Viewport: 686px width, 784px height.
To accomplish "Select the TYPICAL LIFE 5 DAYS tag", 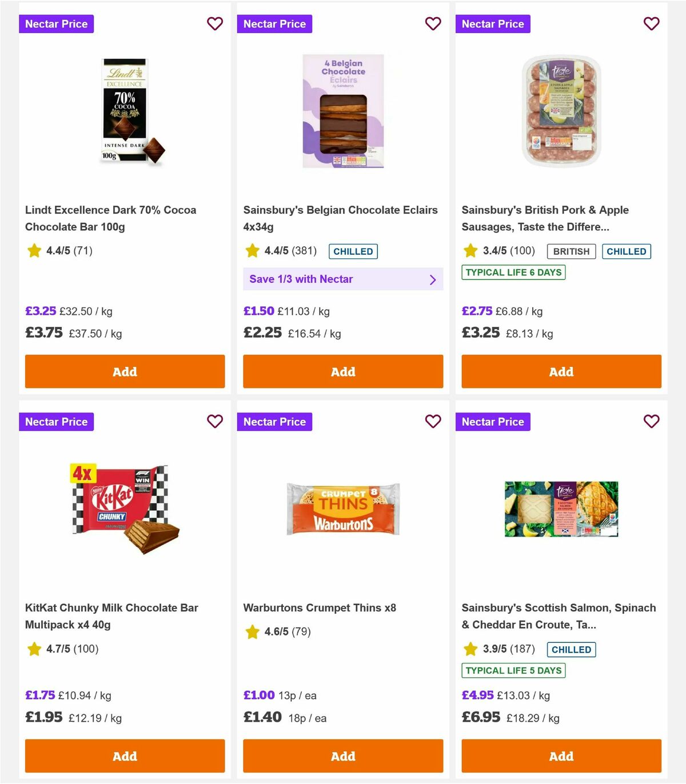I will (513, 671).
